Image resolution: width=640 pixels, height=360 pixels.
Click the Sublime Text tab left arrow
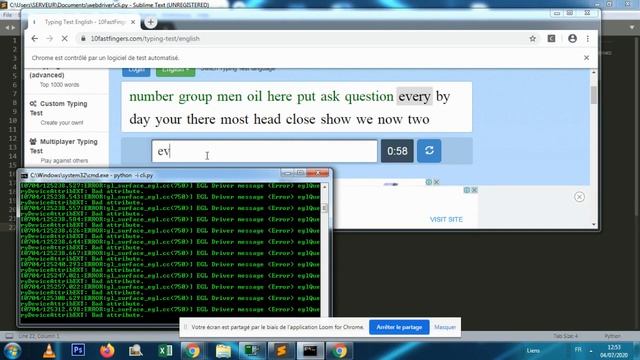(x=7, y=27)
